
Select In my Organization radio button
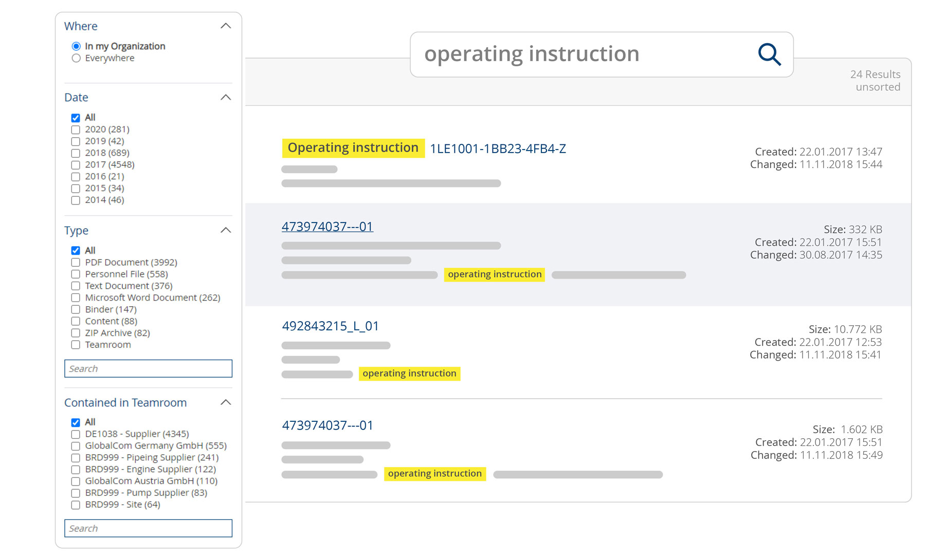click(76, 46)
